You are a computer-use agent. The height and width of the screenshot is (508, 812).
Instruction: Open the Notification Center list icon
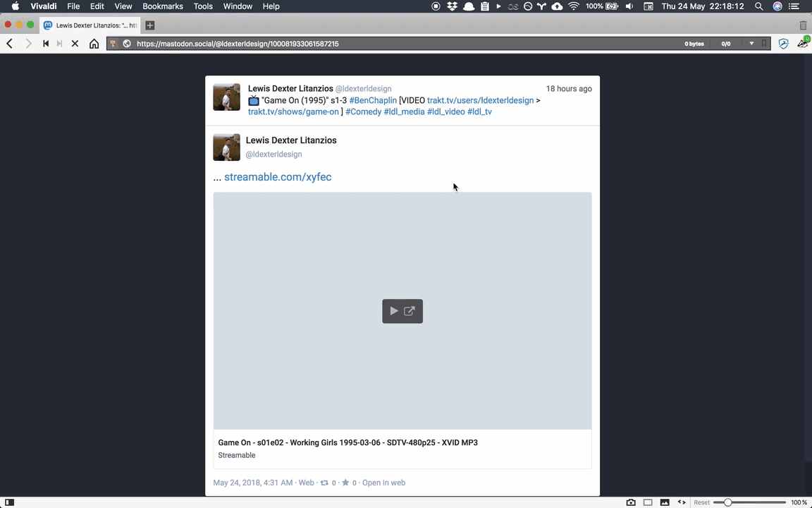coord(794,6)
